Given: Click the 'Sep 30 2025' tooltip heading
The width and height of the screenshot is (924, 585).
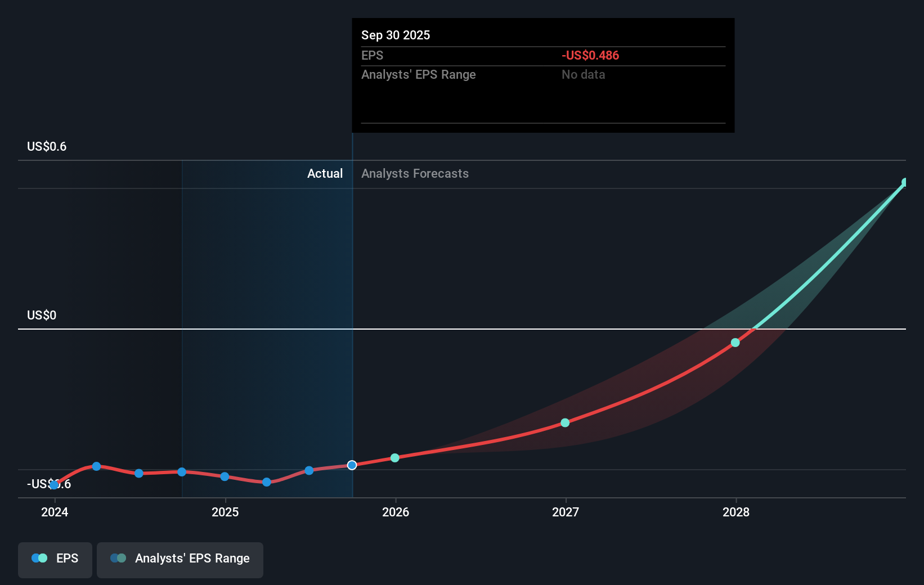Looking at the screenshot, I should coord(396,35).
